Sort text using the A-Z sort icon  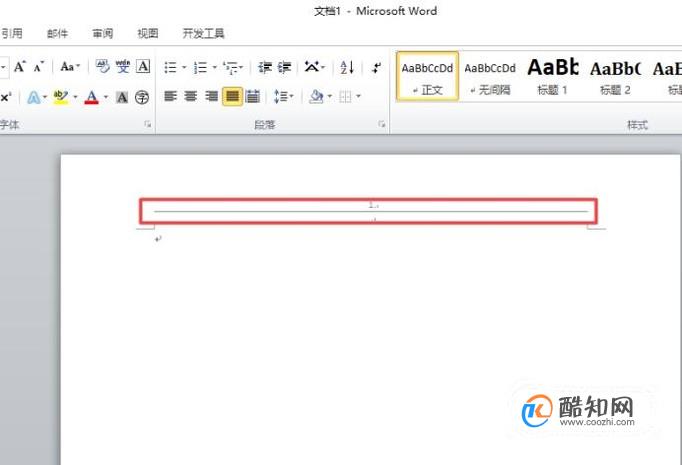347,67
